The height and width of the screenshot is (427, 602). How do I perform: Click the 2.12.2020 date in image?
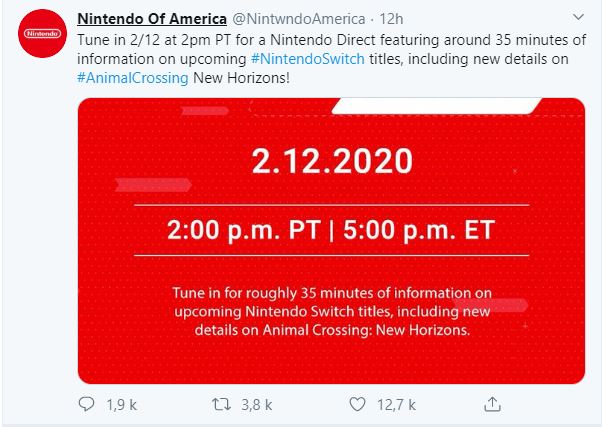point(332,161)
